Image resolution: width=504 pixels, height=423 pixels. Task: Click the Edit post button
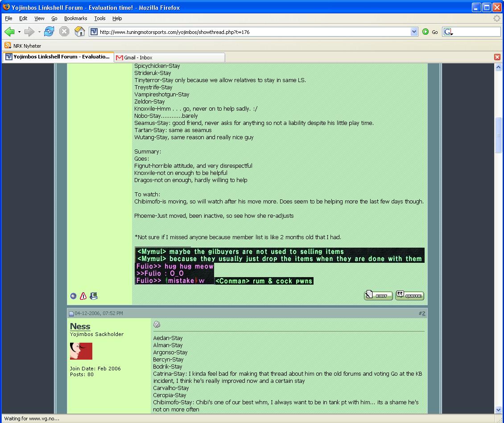click(378, 295)
